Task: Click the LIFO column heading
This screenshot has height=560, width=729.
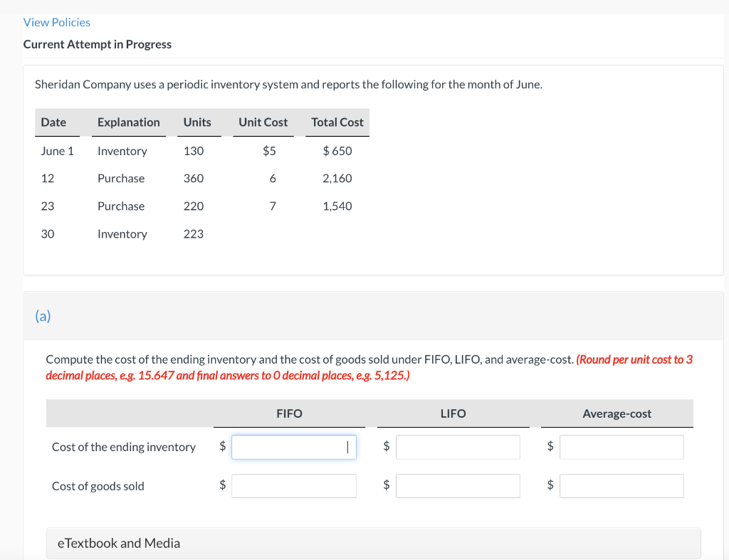Action: pyautogui.click(x=453, y=413)
